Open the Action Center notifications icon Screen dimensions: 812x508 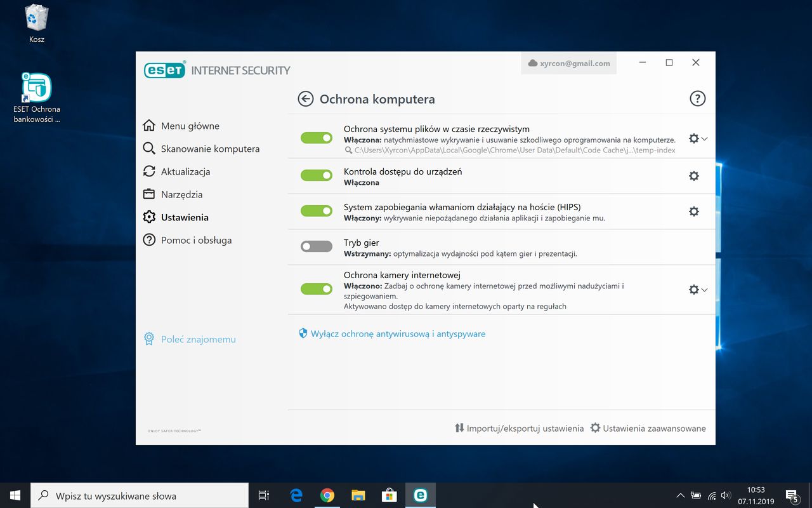point(792,495)
